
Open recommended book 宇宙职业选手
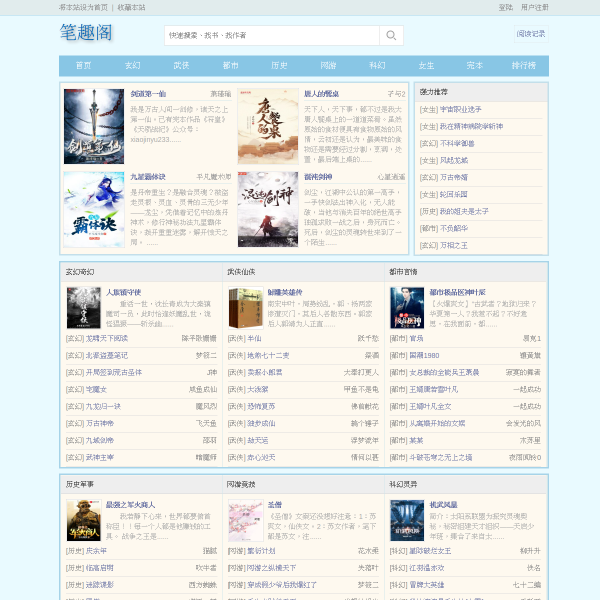coord(461,109)
